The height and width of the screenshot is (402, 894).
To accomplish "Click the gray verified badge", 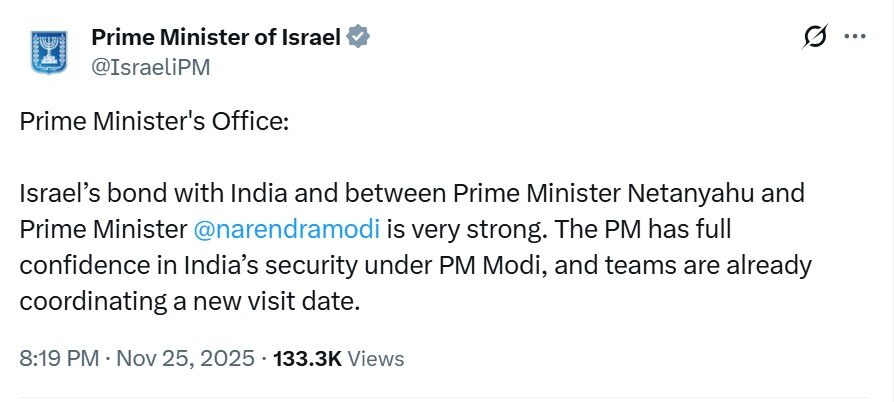I will coord(359,39).
